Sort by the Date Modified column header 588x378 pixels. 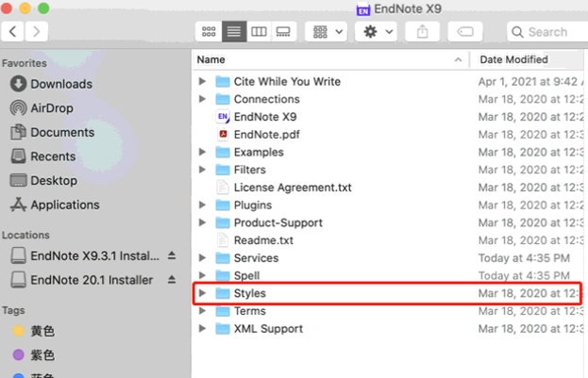pos(513,59)
